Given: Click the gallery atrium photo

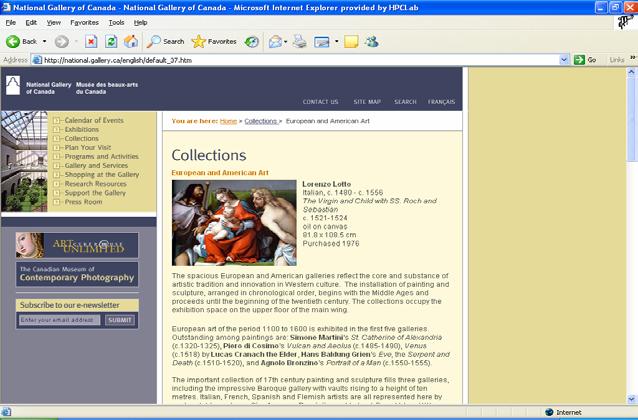Looking at the screenshot, I should point(24,161).
